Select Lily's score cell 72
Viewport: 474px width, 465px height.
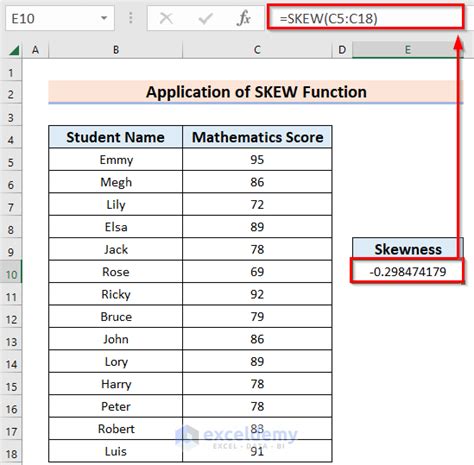click(257, 204)
